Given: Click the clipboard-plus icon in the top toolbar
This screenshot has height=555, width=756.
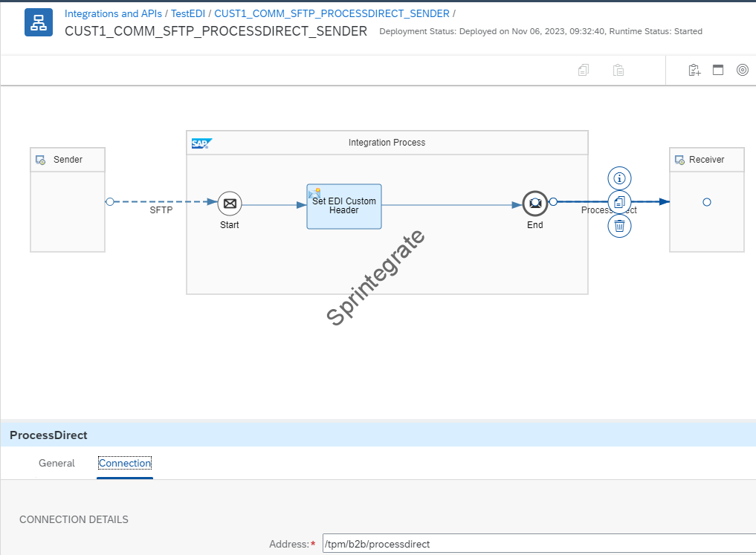Looking at the screenshot, I should (x=694, y=70).
